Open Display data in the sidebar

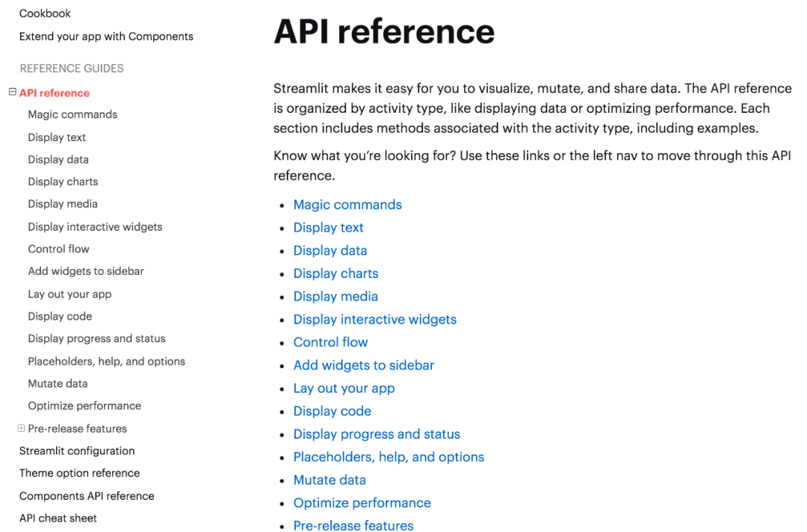pos(58,159)
